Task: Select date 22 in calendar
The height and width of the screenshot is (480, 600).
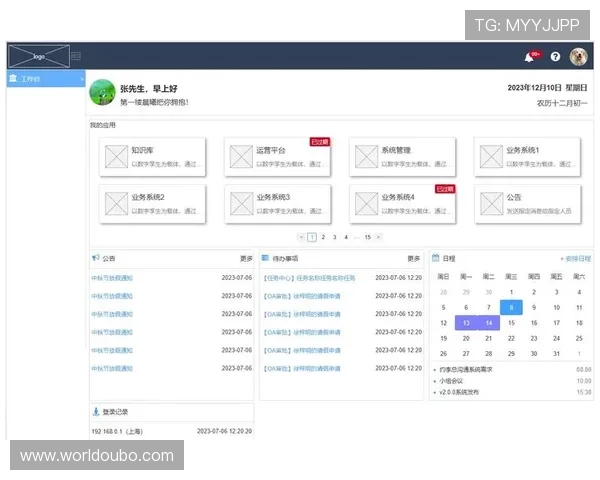Action: (x=511, y=338)
